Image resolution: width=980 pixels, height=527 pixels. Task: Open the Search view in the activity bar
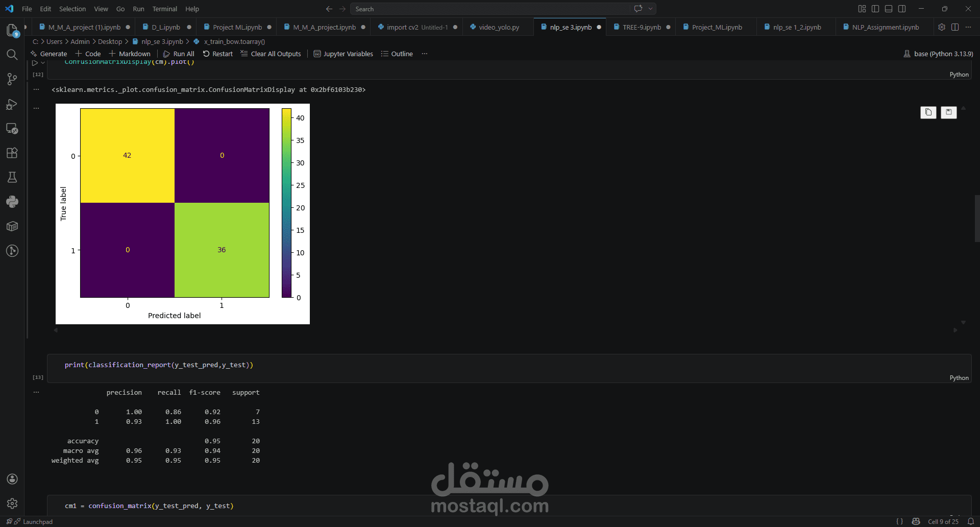click(12, 55)
